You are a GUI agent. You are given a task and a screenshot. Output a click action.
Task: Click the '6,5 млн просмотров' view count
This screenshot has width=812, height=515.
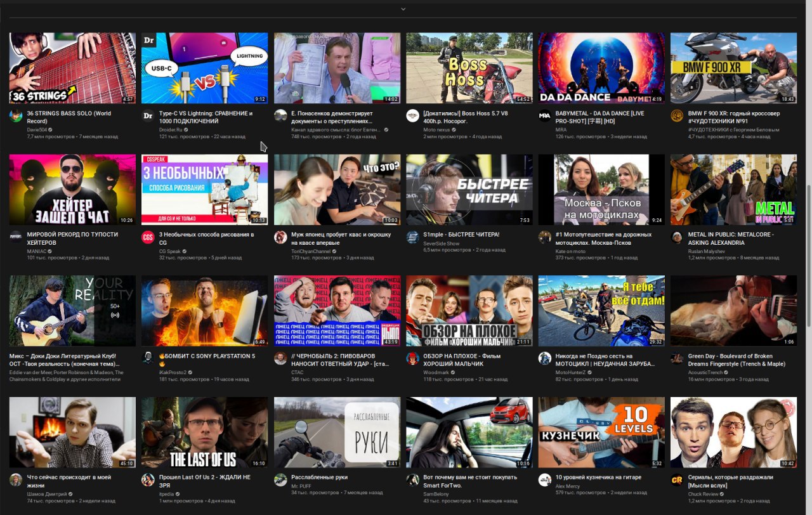tap(447, 250)
